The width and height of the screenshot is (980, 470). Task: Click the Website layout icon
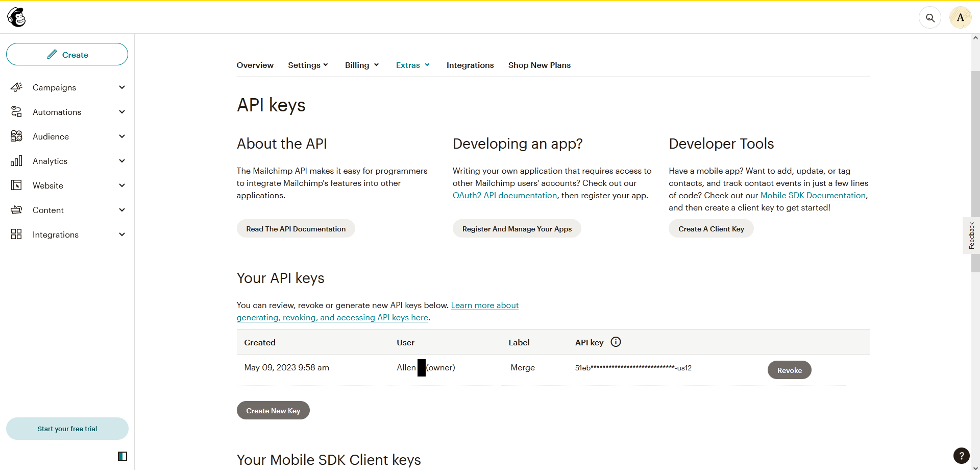[16, 185]
